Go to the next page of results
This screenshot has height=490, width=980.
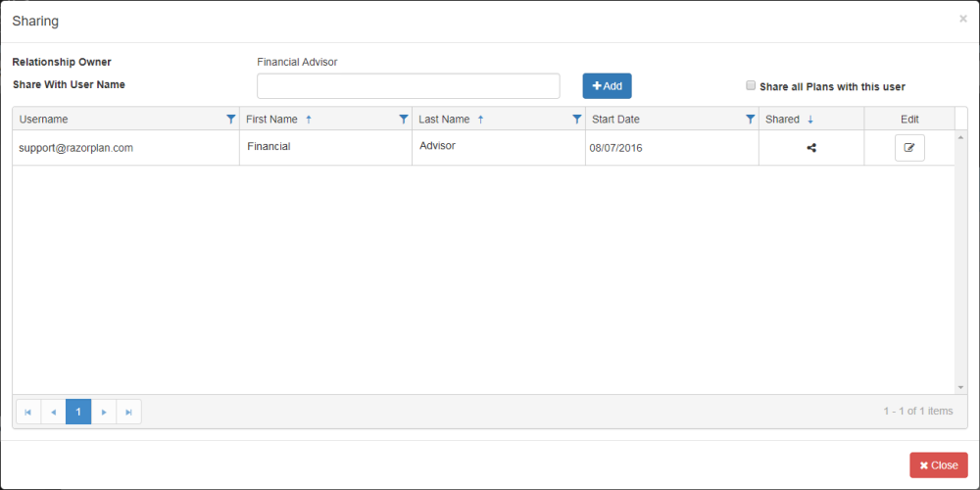pos(104,412)
